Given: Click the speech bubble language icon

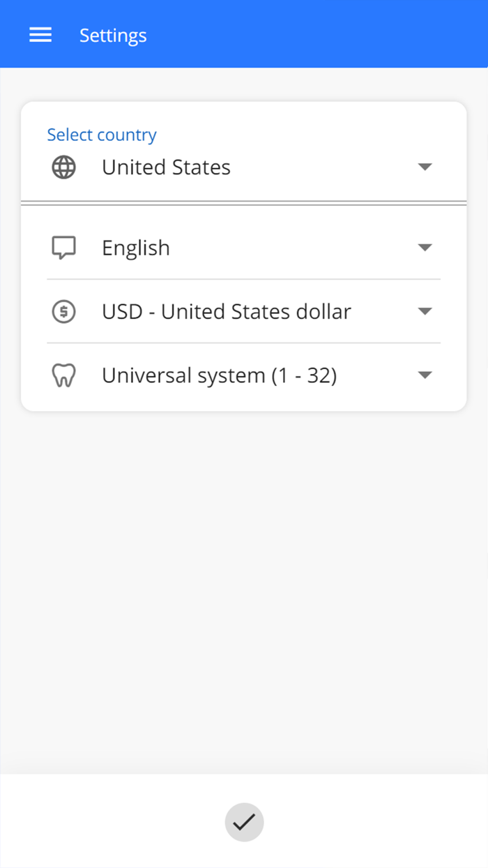Looking at the screenshot, I should [64, 248].
